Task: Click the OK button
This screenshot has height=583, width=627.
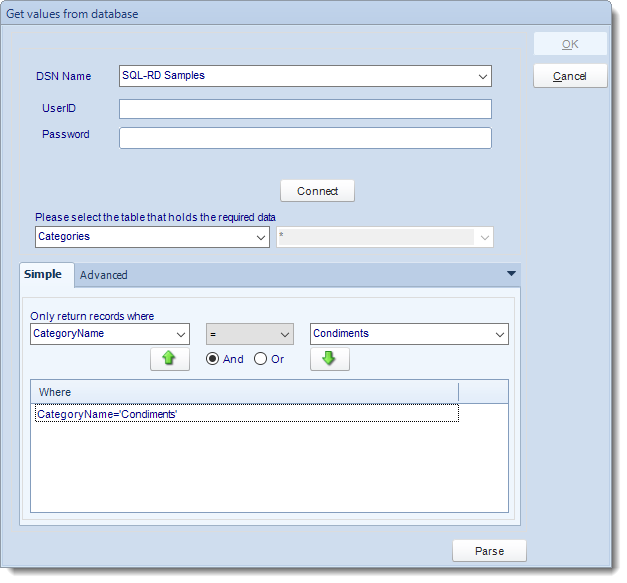Action: tap(570, 44)
